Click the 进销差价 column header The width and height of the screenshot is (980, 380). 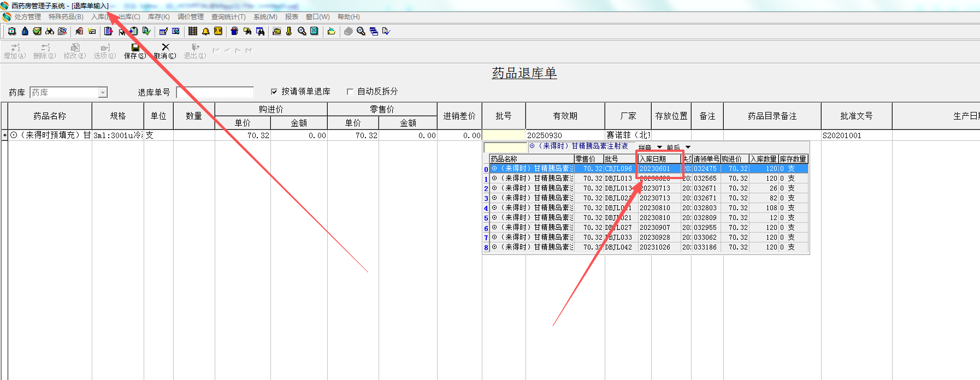point(459,116)
